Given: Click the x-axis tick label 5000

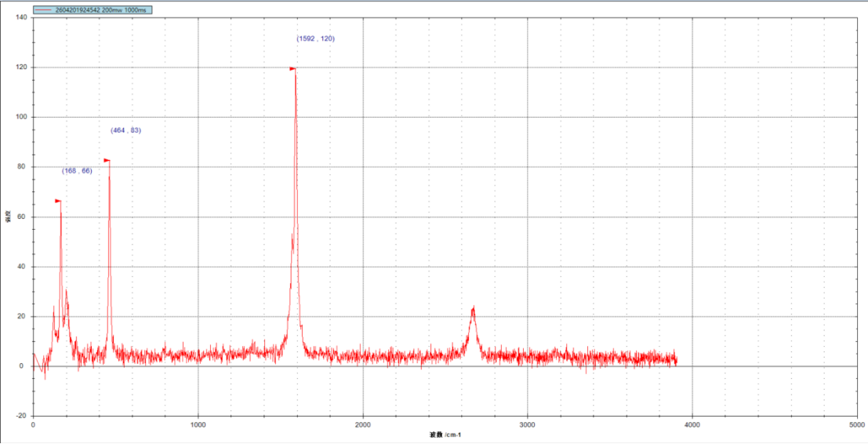Looking at the screenshot, I should [857, 424].
